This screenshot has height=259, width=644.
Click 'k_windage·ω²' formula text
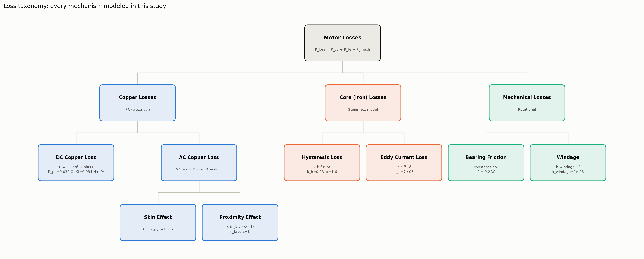coord(568,167)
